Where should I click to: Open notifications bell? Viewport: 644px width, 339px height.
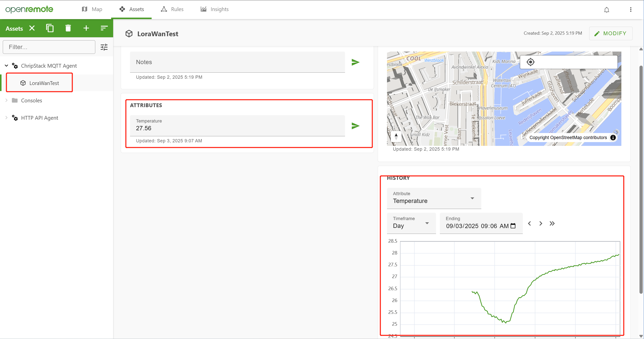point(607,10)
